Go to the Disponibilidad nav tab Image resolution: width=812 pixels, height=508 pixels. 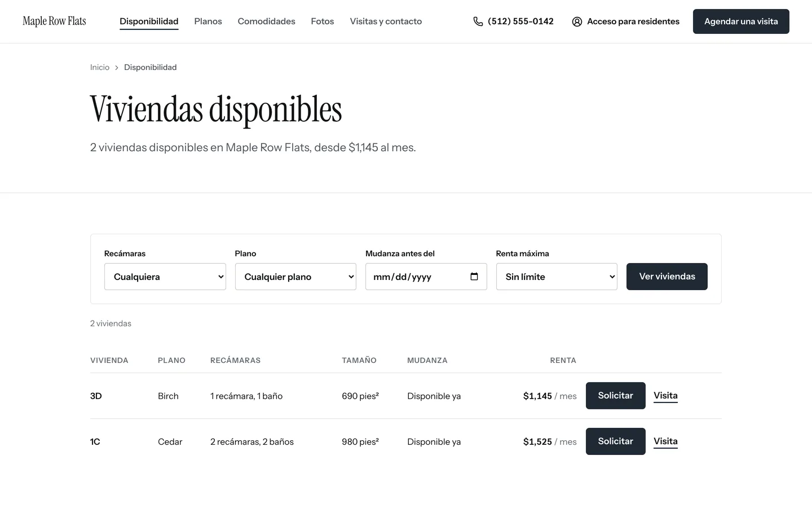tap(149, 21)
